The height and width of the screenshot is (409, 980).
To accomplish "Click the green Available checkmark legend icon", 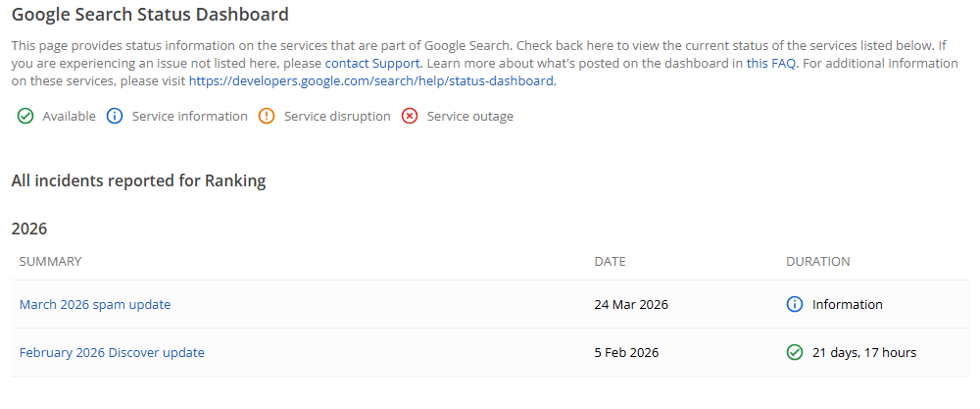I will [24, 117].
